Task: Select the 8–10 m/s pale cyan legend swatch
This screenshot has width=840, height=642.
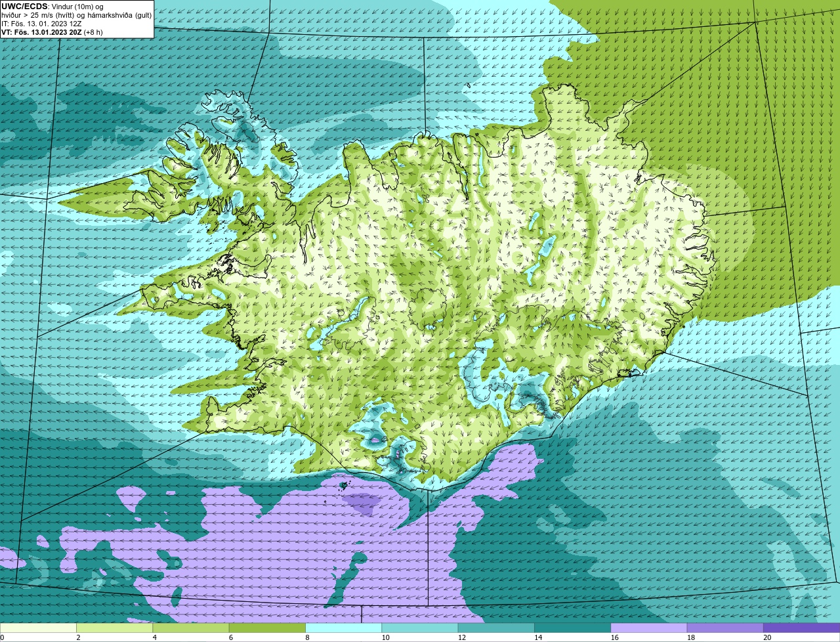Action: 344,628
